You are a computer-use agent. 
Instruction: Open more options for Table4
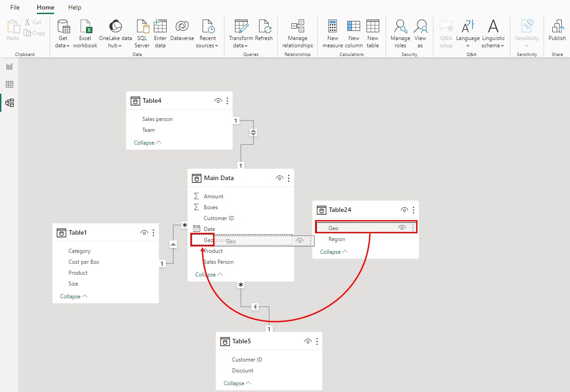click(x=227, y=101)
